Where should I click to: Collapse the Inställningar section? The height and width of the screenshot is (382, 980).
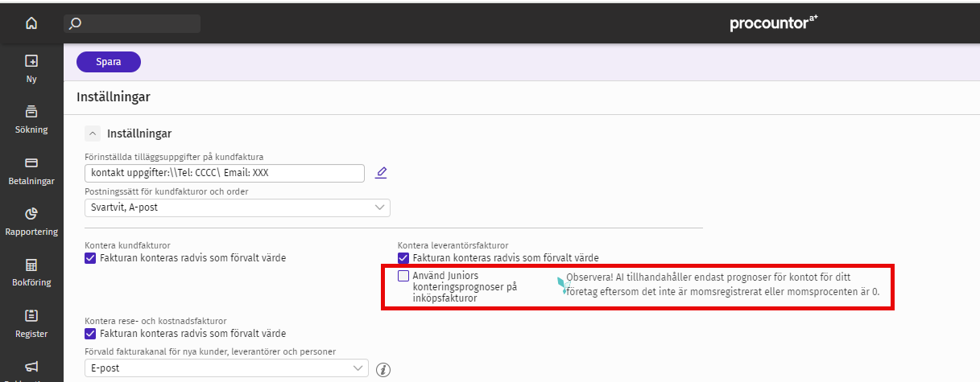[x=93, y=133]
